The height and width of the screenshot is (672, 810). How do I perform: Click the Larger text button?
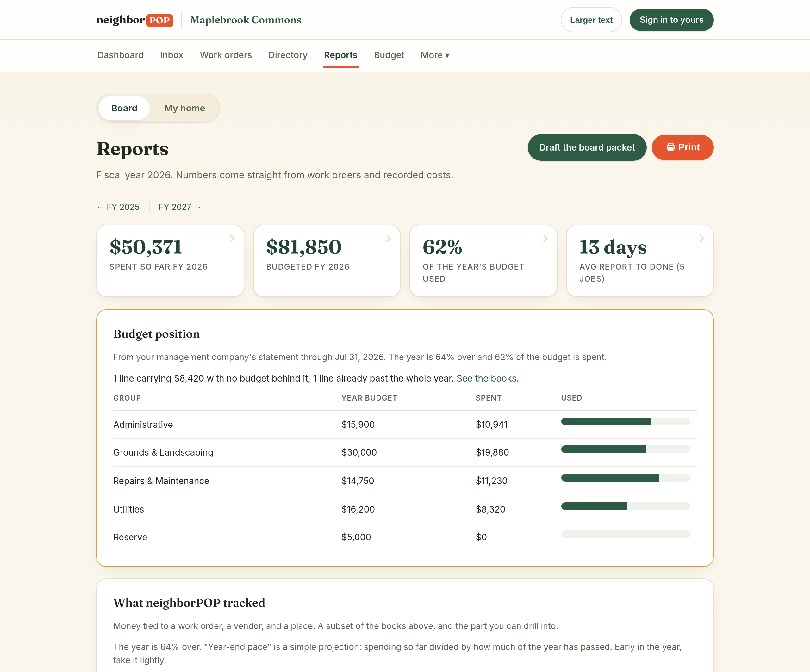click(591, 20)
